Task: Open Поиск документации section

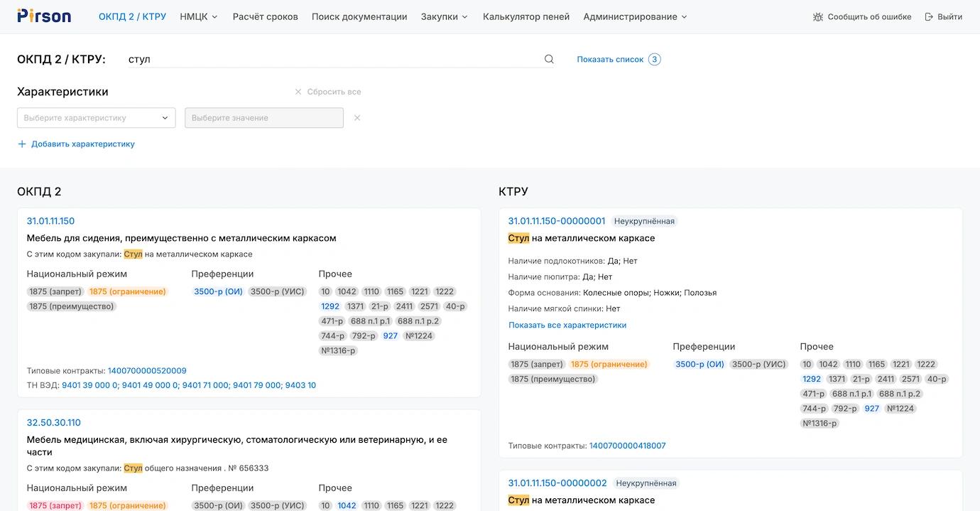Action: [x=359, y=17]
